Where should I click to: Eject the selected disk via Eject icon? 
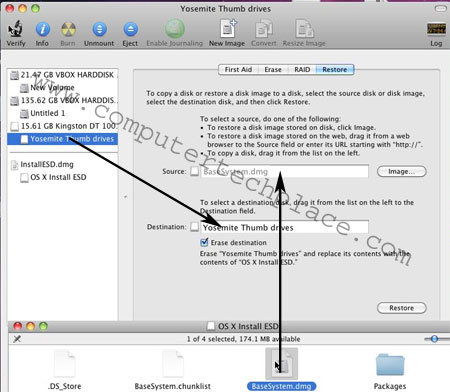click(130, 29)
